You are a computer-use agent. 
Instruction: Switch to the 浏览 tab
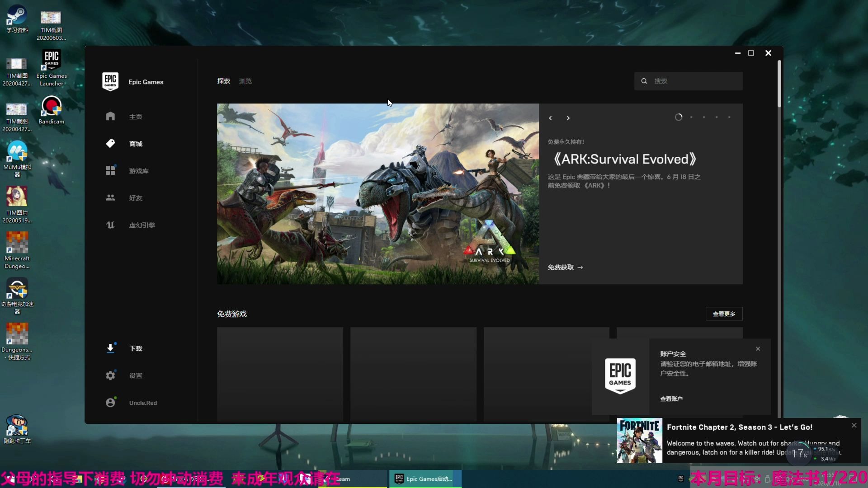pyautogui.click(x=245, y=81)
